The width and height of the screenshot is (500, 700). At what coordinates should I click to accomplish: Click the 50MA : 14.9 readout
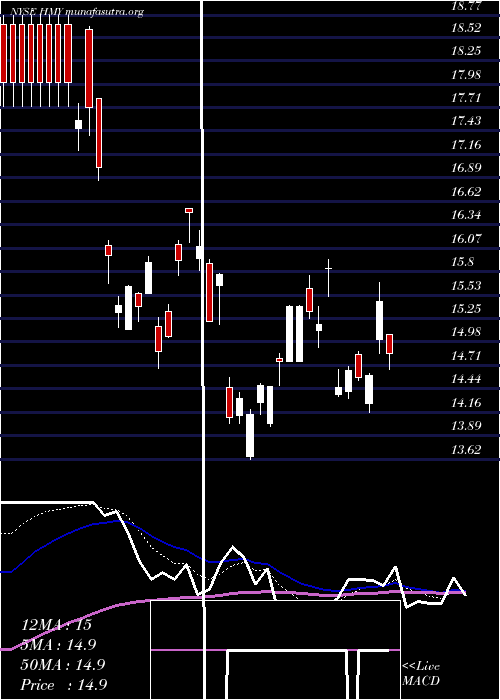(62, 665)
